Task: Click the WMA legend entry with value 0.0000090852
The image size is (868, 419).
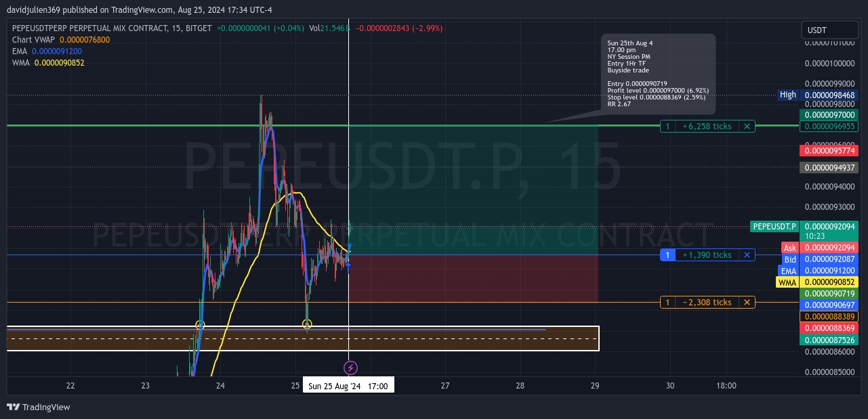Action: 48,63
